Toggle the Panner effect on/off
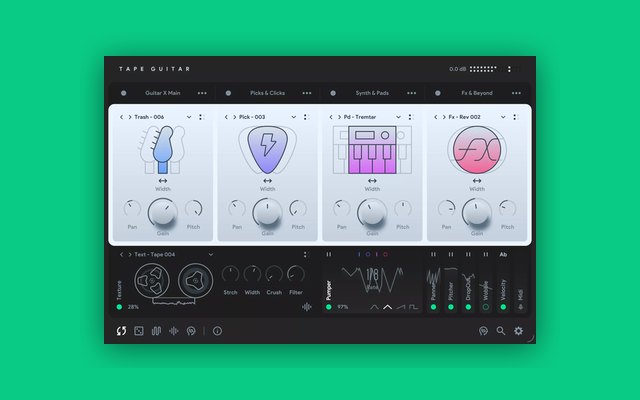This screenshot has height=400, width=640. point(433,307)
